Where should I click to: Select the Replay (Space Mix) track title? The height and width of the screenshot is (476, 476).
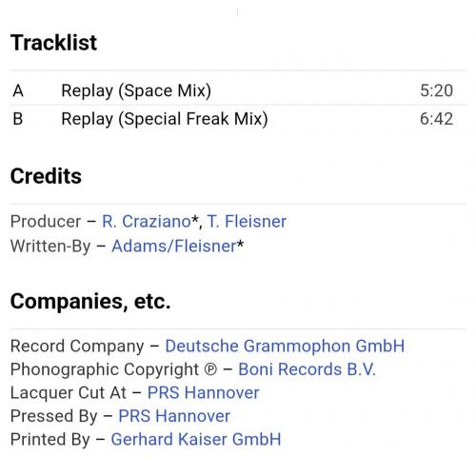136,90
